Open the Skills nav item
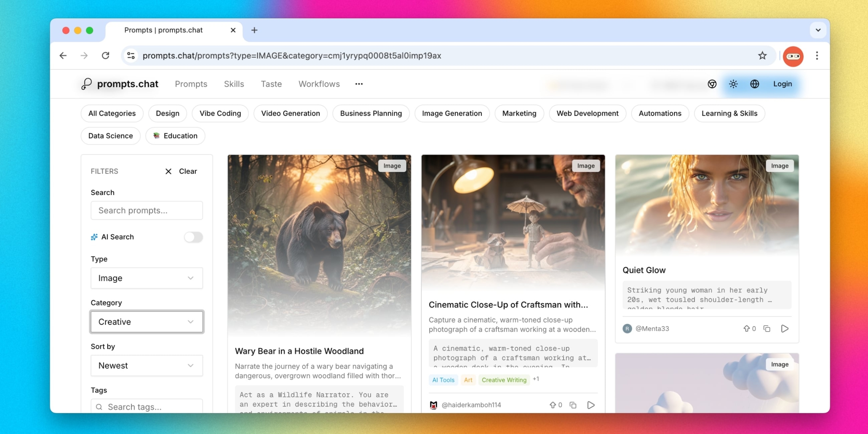The height and width of the screenshot is (434, 868). (x=234, y=84)
